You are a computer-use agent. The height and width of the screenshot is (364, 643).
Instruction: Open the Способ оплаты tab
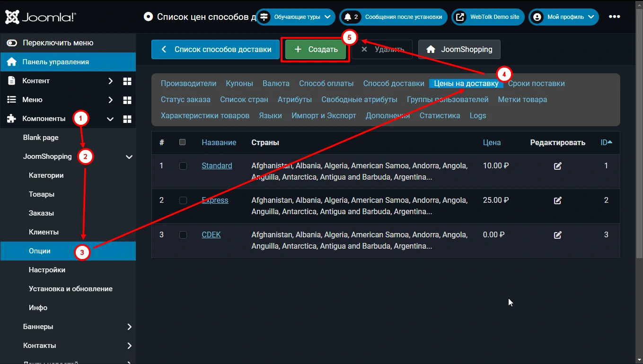(326, 84)
